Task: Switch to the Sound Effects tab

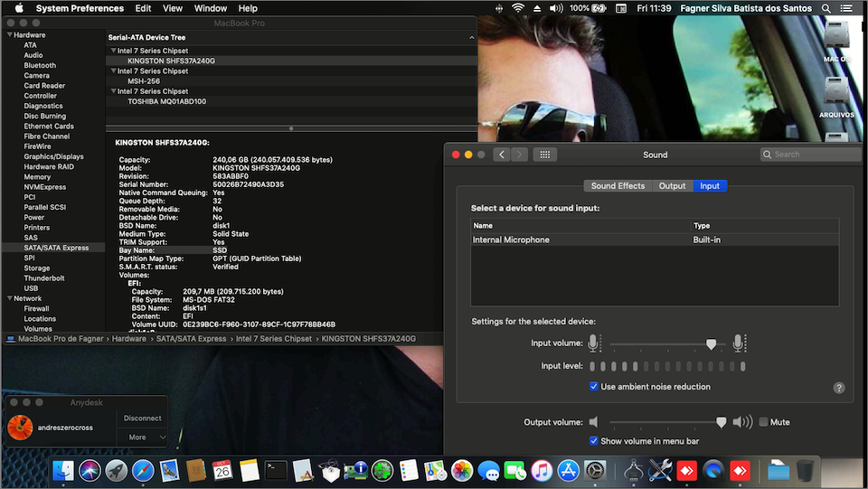Action: pyautogui.click(x=618, y=186)
